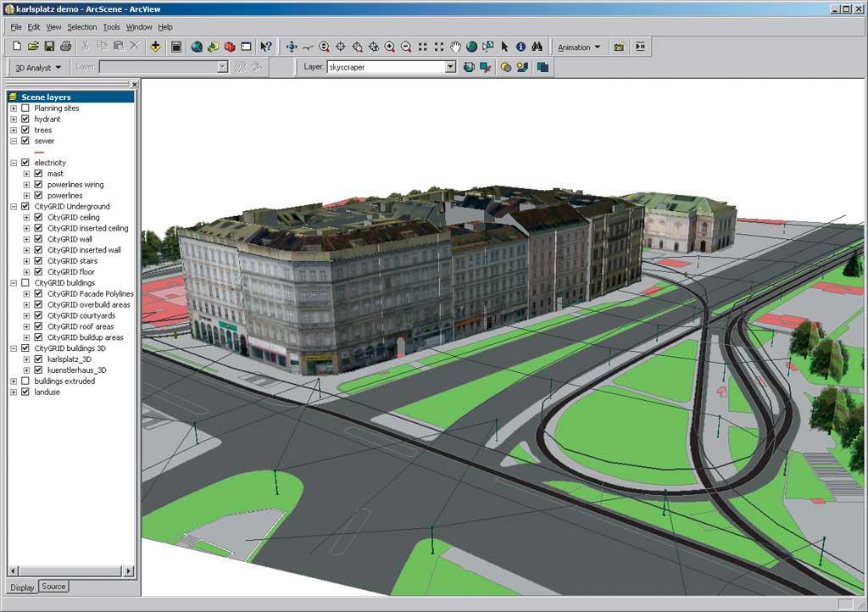Click the What's This help icon
The image size is (868, 612).
[266, 47]
